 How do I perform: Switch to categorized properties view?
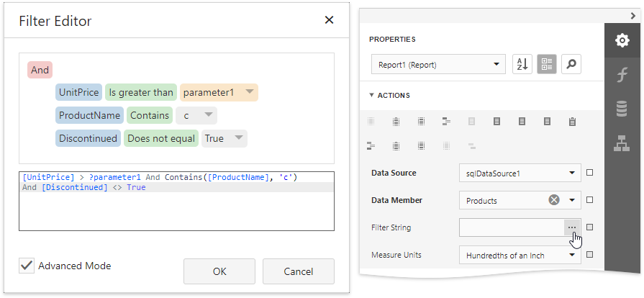[x=546, y=65]
